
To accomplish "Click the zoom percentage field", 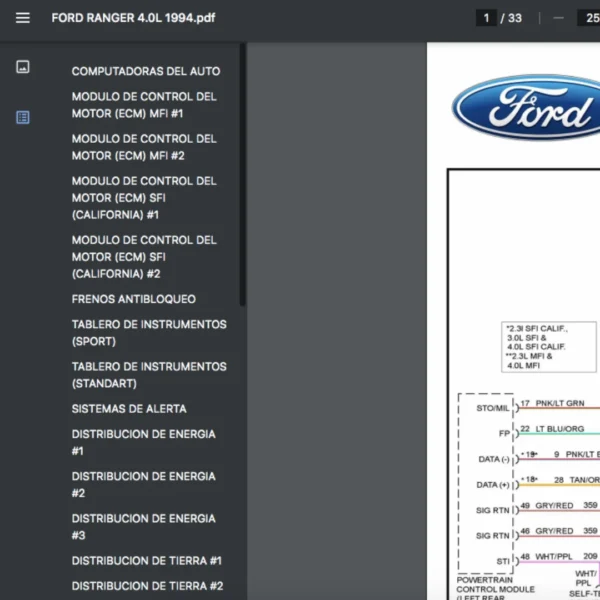I will (x=589, y=18).
